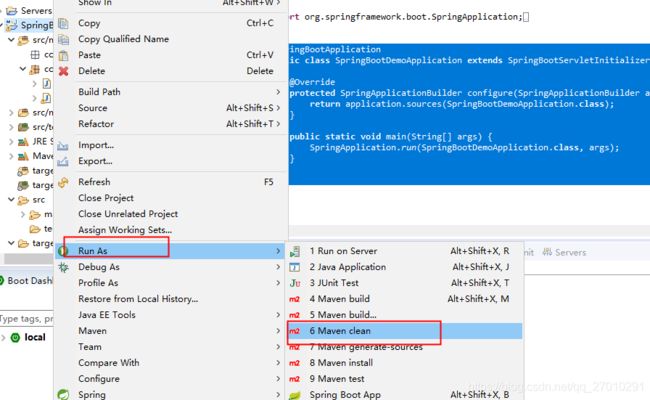Viewport: 650px width, 400px height.
Task: Choose Copy Qualified Name
Action: (171, 39)
